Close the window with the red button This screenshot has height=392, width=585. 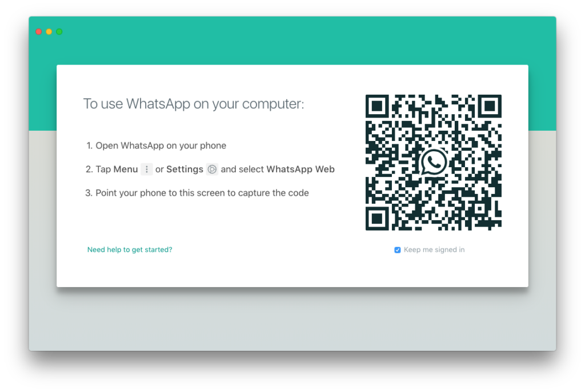click(x=38, y=32)
